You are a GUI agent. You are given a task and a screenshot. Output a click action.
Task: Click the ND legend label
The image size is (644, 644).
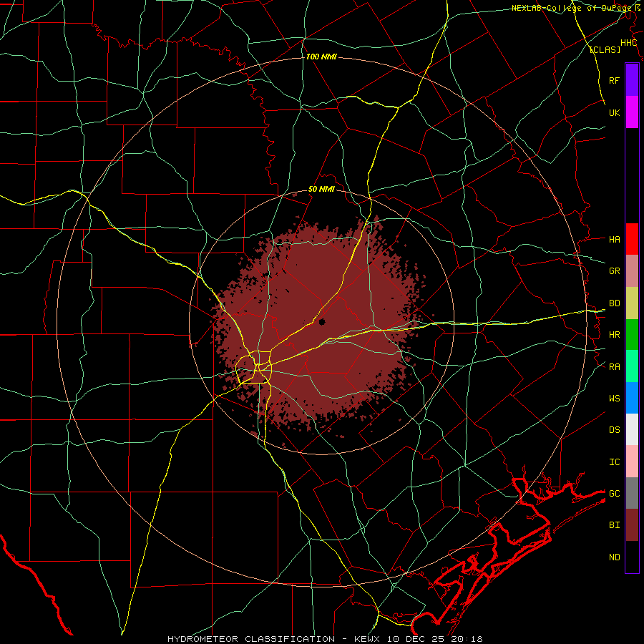615,557
